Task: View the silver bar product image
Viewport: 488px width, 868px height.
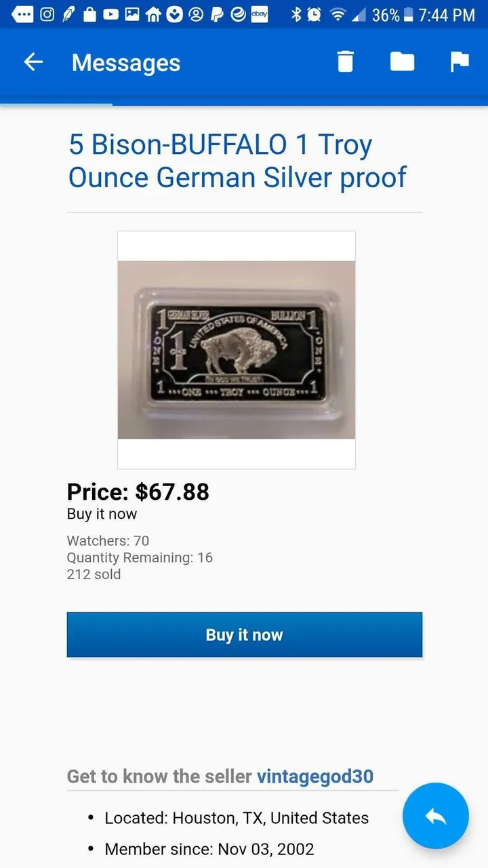Action: [237, 350]
